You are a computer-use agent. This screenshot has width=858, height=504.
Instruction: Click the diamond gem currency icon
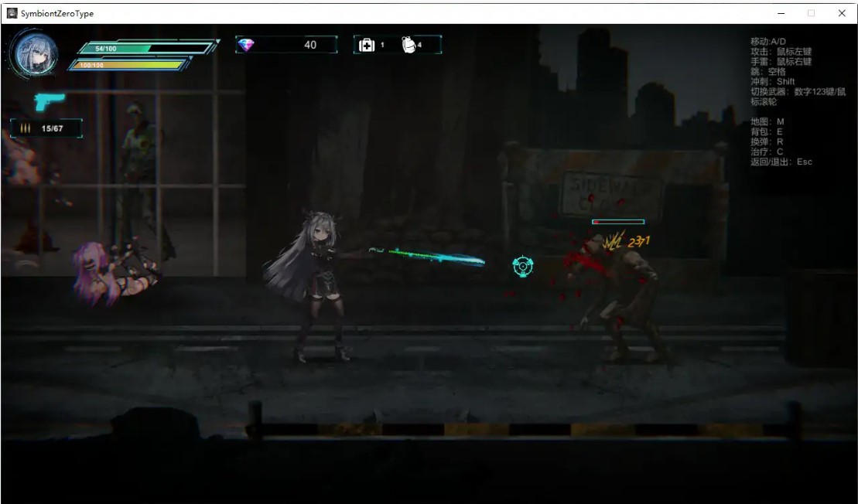coord(246,45)
